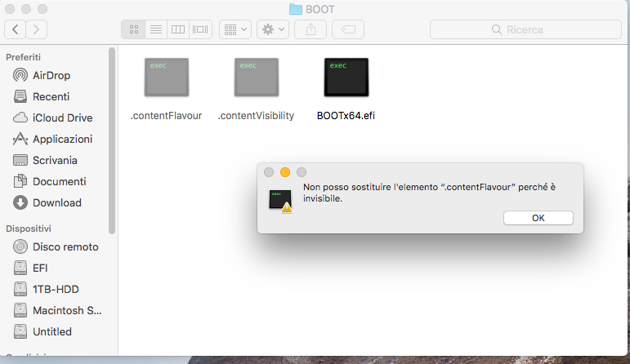The height and width of the screenshot is (364, 630).
Task: Click the BOOT folder icon in title bar
Action: pyautogui.click(x=296, y=9)
